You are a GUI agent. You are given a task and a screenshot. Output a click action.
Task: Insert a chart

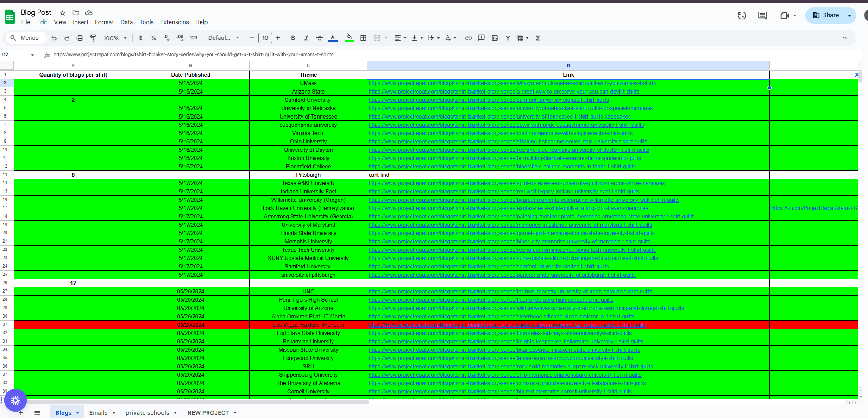(x=495, y=38)
